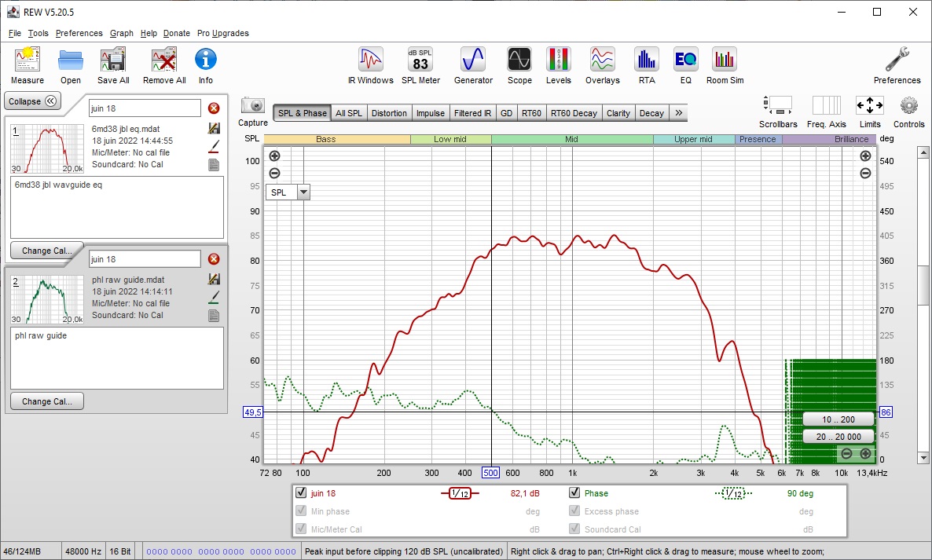Set frequency range to 20 .. 20 000
The image size is (932, 560).
coord(838,437)
